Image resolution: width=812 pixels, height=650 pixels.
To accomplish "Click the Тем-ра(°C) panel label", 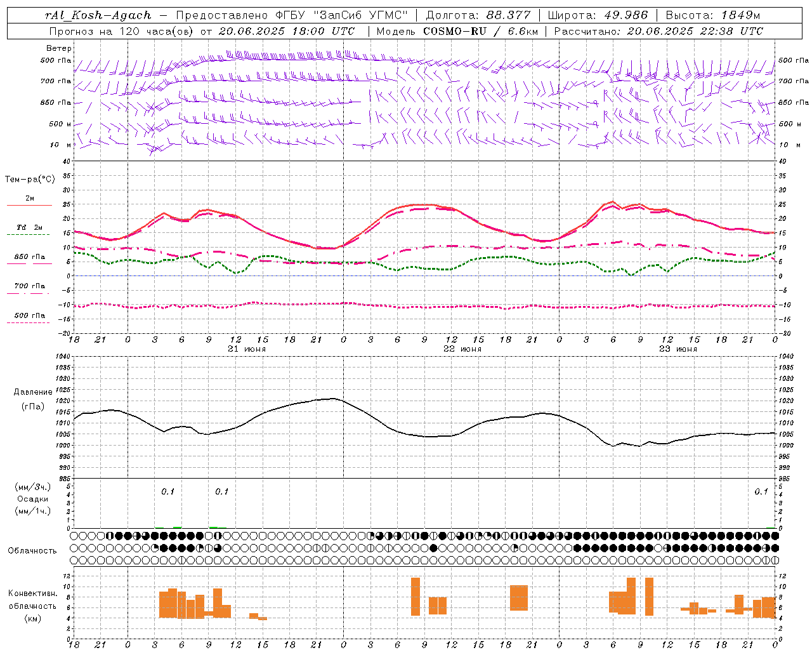I will point(30,180).
